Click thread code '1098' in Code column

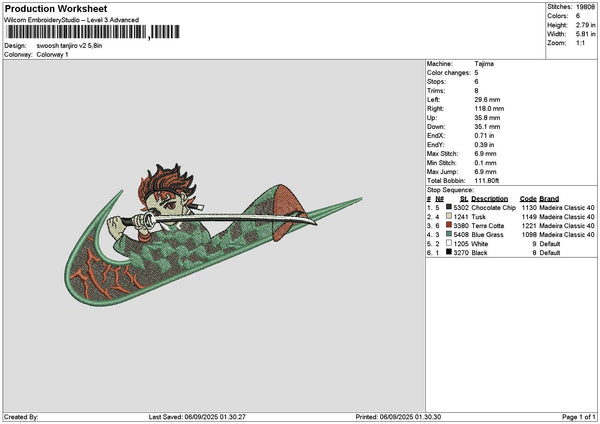tap(529, 235)
